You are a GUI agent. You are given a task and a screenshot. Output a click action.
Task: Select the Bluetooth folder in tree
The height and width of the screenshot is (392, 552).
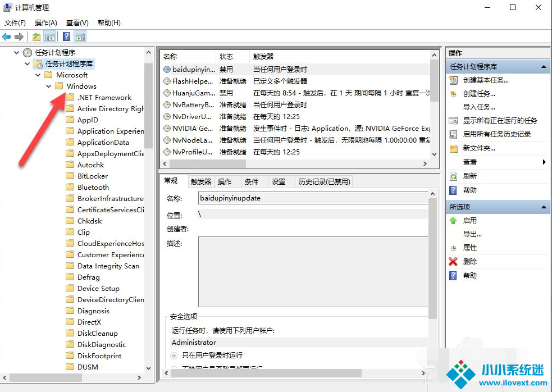pyautogui.click(x=93, y=188)
